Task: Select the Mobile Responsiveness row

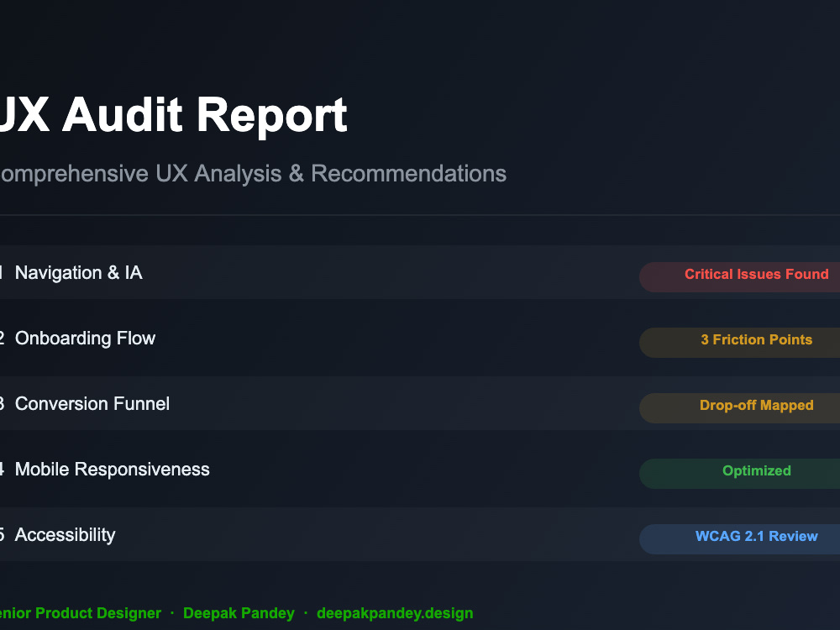Action: click(x=420, y=470)
